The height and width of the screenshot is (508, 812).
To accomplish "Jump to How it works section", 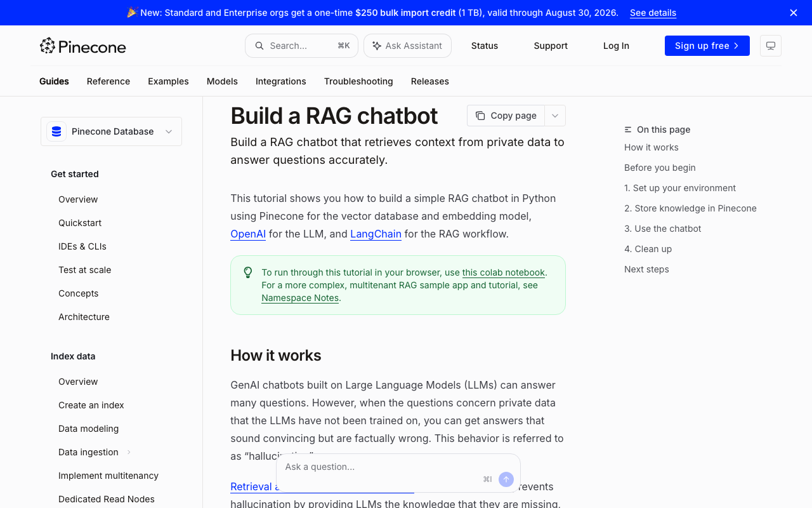I will point(652,147).
